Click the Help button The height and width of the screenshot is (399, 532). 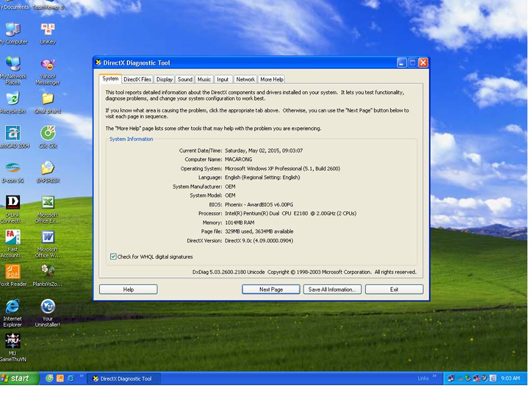pyautogui.click(x=128, y=289)
